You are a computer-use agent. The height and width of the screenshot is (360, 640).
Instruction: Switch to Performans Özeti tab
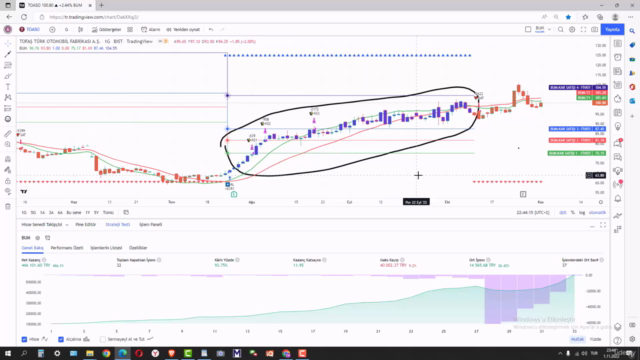(67, 248)
